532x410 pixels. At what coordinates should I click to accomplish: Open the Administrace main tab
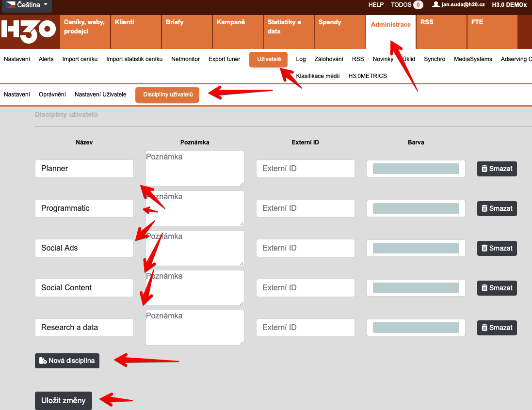390,25
